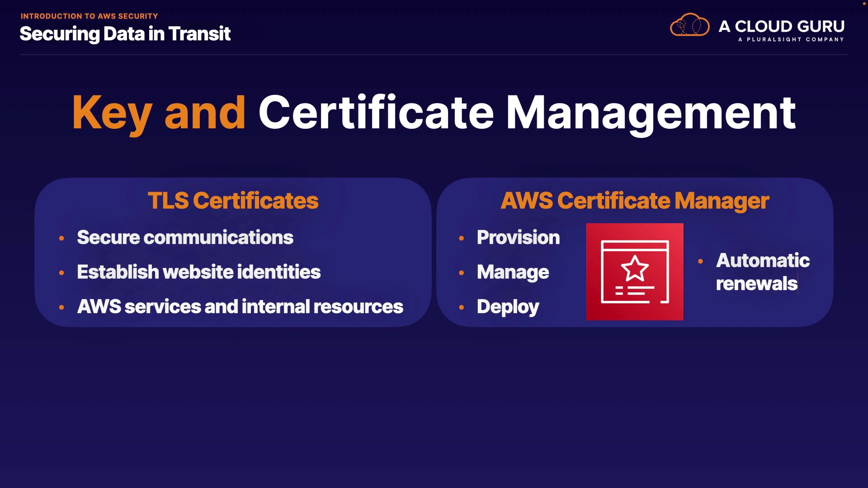Click the orange dot in top-right corner
868x488 pixels.
(864, 3)
